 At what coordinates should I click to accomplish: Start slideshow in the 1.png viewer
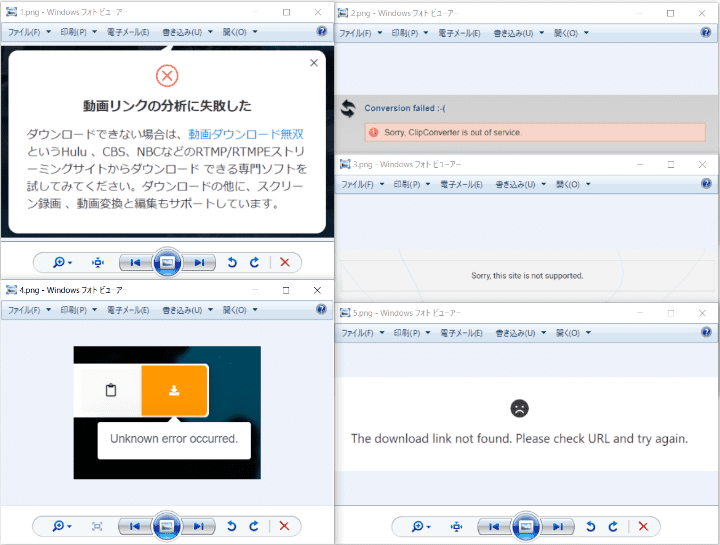(x=167, y=262)
